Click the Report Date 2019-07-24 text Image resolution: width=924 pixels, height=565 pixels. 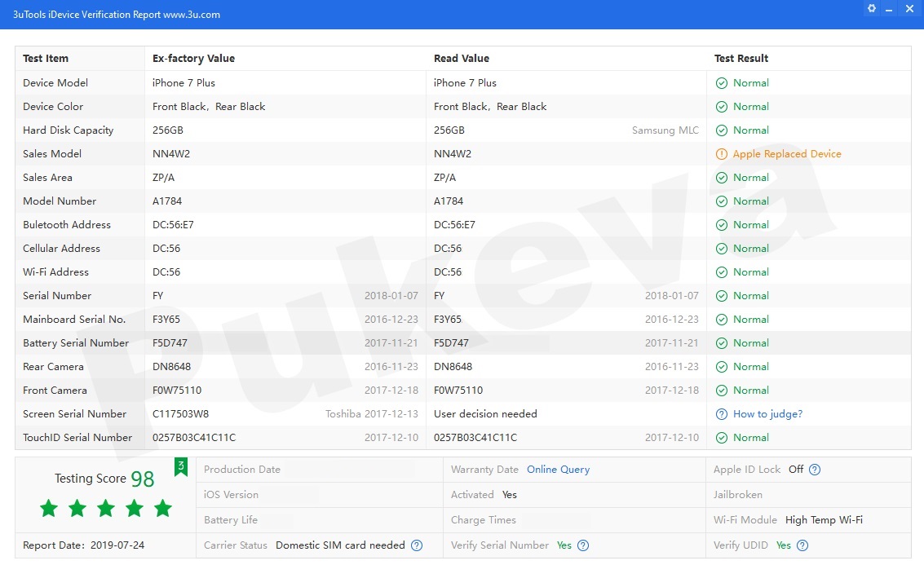tap(84, 545)
